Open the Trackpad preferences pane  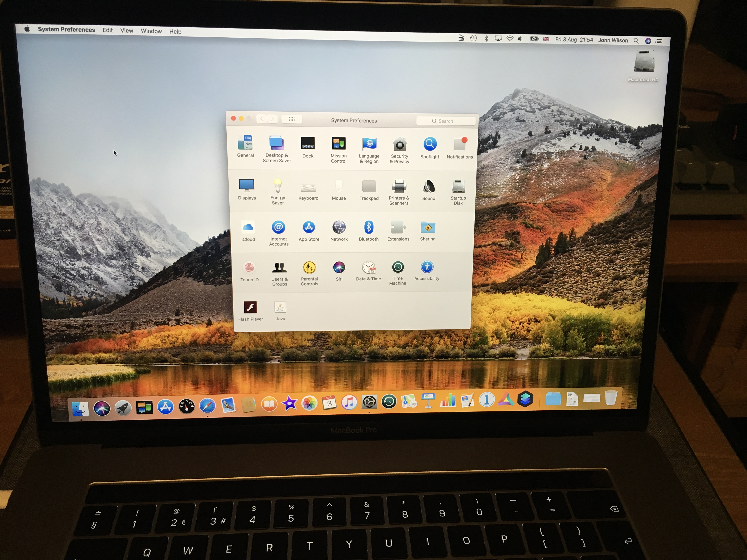point(369,190)
